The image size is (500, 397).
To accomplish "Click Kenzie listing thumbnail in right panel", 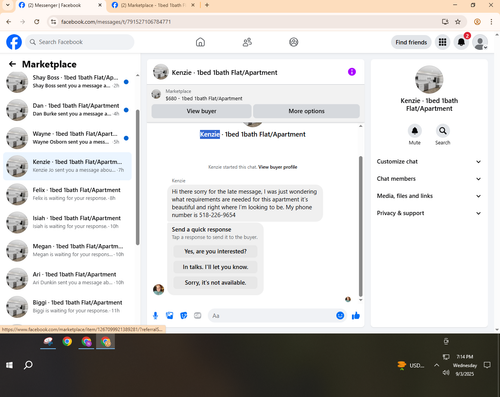I will click(x=429, y=80).
